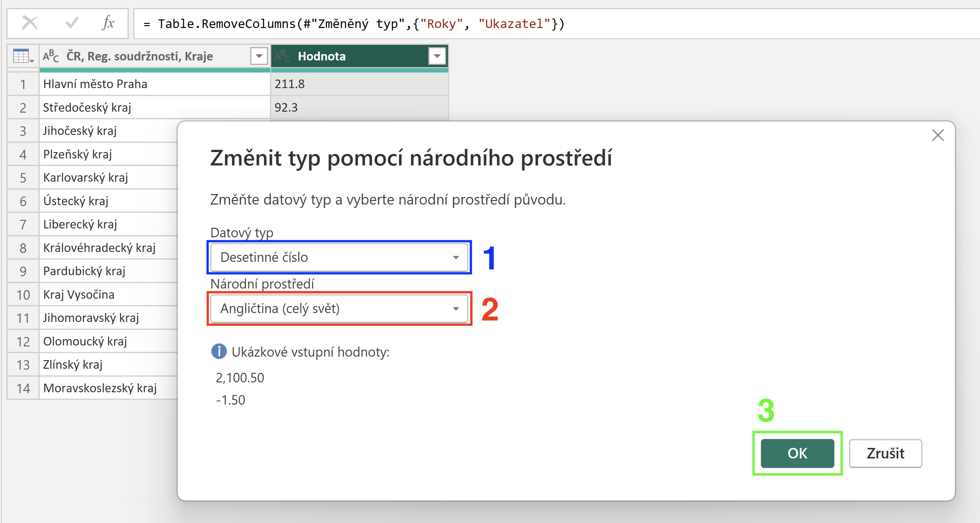The height and width of the screenshot is (523, 980).
Task: Select the cell Hlavní město Praha
Action: [155, 84]
